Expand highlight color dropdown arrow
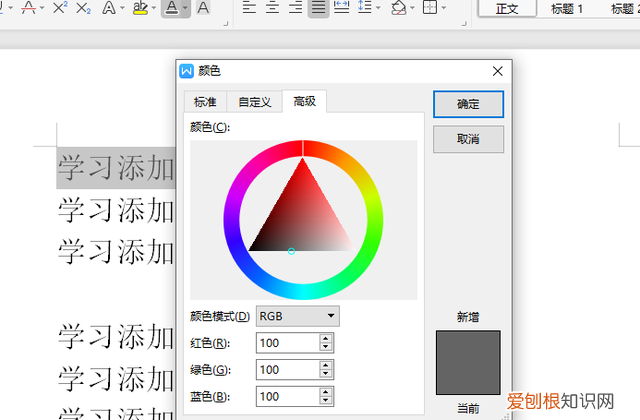This screenshot has height=420, width=640. pyautogui.click(x=154, y=8)
